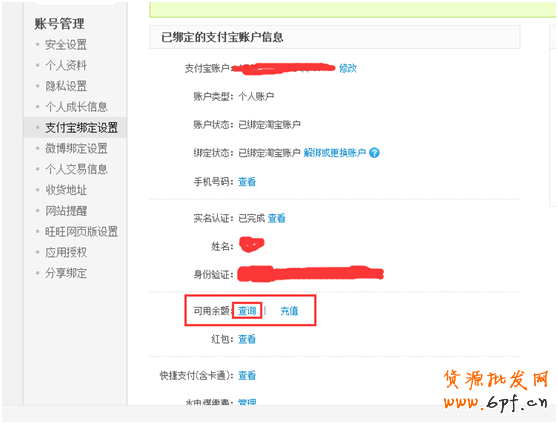Screen dimensions: 558x424
Task: Click 查询 for available balance
Action: coord(247,311)
